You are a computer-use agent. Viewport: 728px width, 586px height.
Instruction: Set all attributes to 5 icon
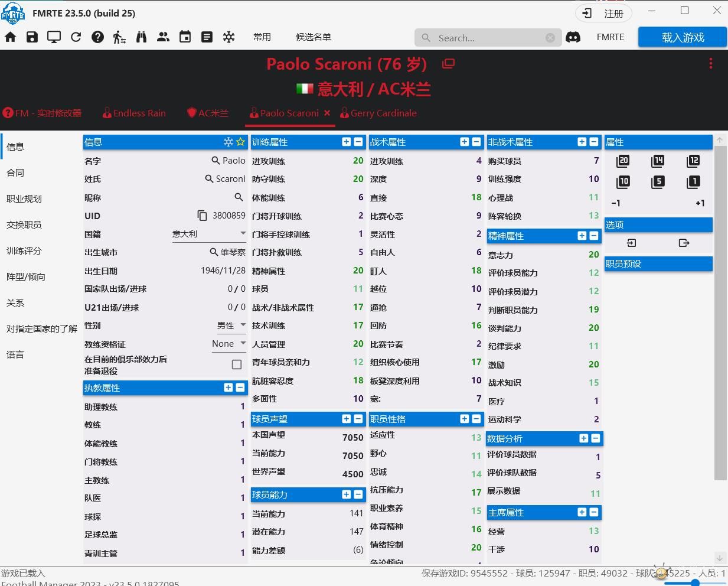coord(658,182)
